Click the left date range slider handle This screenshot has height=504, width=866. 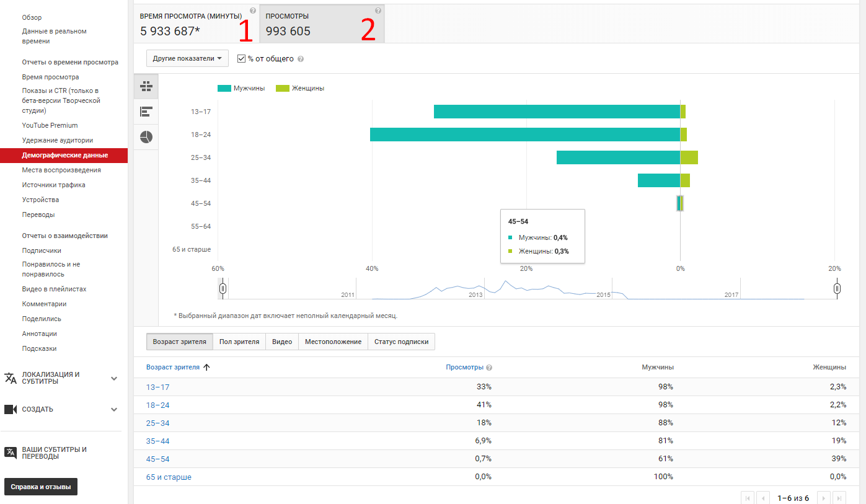223,288
